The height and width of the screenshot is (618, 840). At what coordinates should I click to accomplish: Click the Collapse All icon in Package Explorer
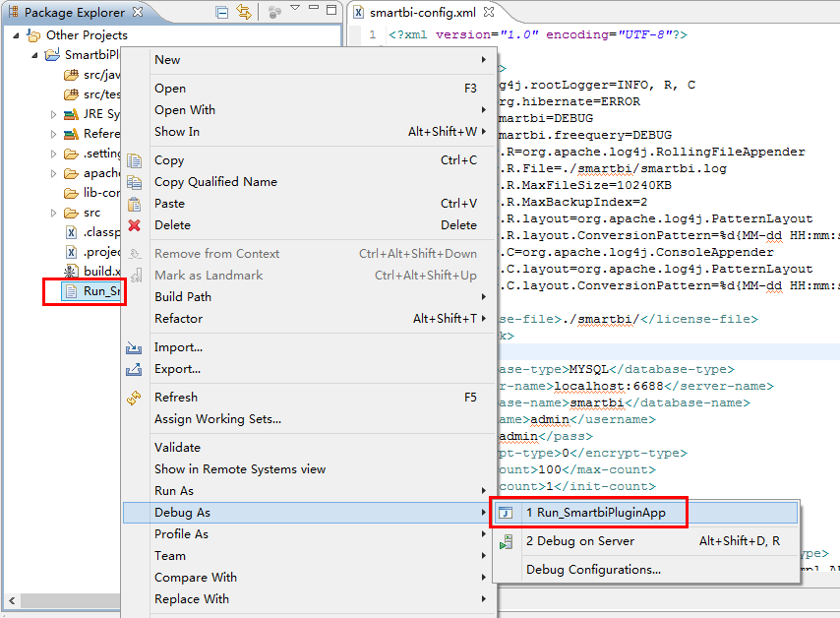click(221, 12)
